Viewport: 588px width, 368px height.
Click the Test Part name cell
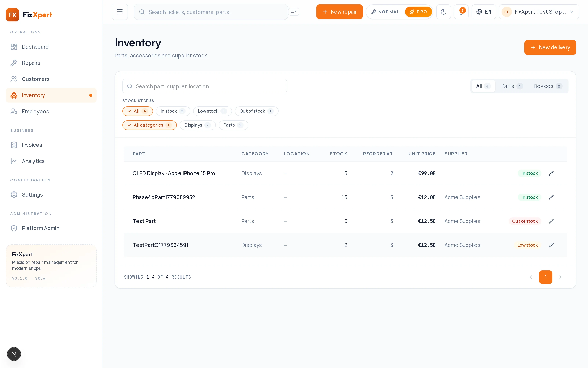click(144, 221)
